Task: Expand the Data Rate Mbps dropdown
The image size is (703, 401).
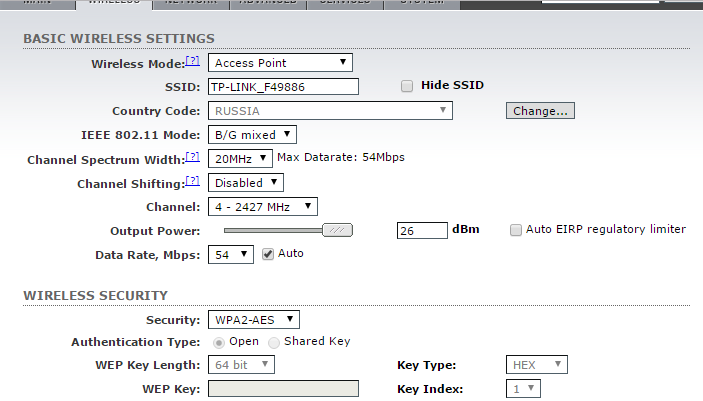Action: click(231, 255)
